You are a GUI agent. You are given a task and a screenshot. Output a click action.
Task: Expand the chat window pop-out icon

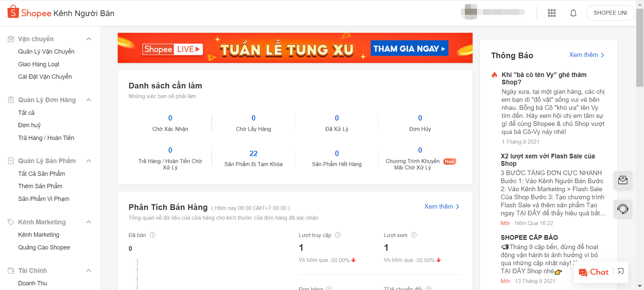click(621, 271)
